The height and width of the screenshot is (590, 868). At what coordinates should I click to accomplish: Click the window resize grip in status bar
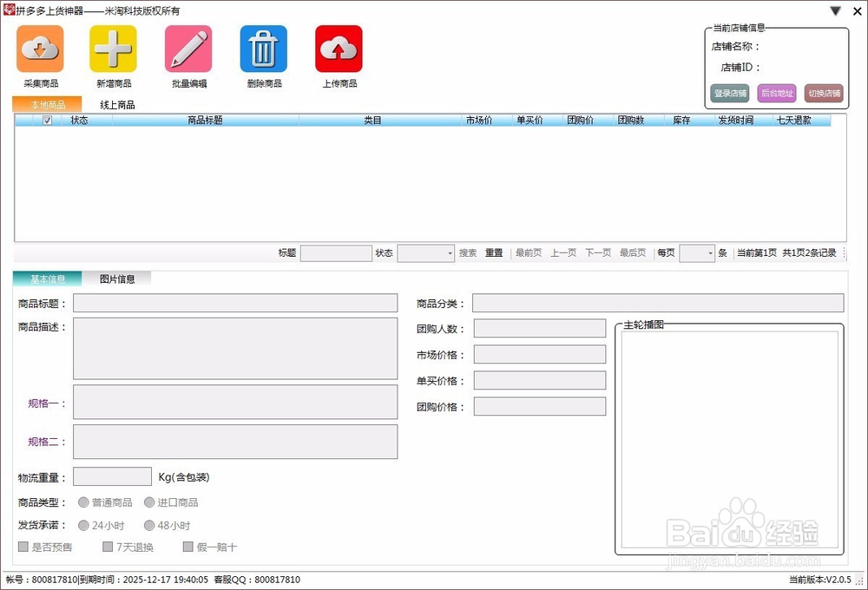click(x=860, y=580)
